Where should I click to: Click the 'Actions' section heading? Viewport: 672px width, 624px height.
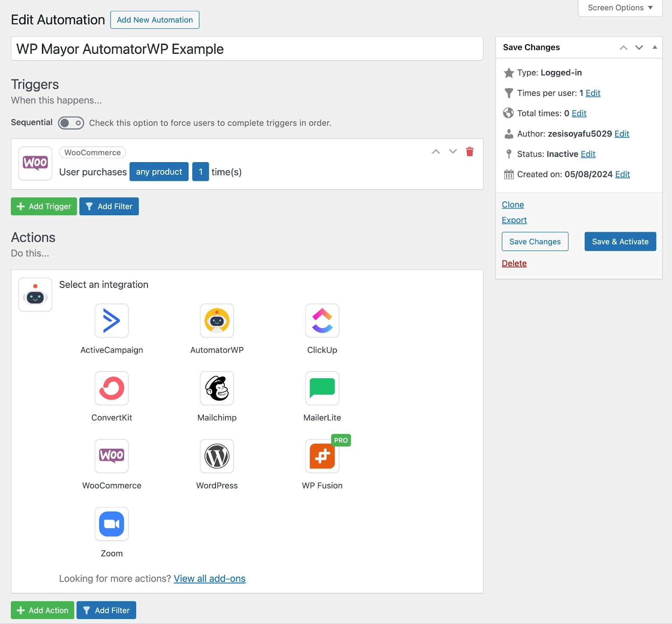tap(33, 237)
